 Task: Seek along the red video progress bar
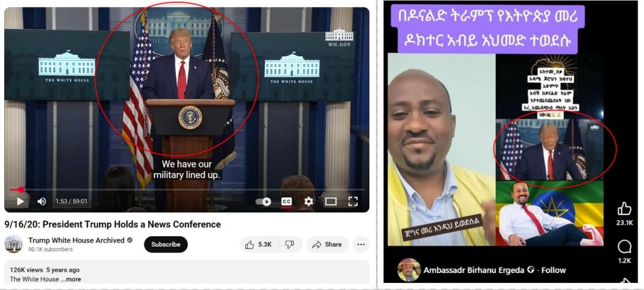pos(187,190)
